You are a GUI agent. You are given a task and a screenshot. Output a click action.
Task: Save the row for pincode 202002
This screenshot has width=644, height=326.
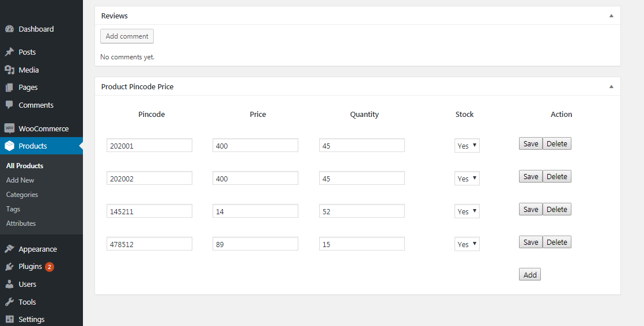[531, 177]
